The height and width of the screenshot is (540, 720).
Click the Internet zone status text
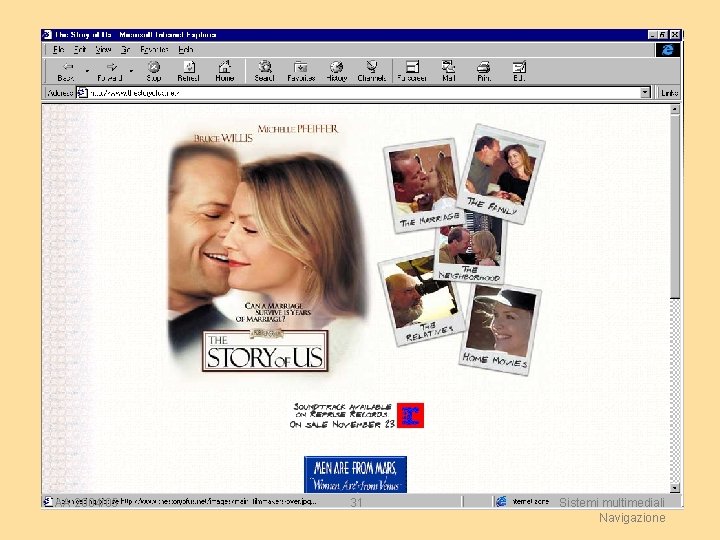(x=530, y=501)
